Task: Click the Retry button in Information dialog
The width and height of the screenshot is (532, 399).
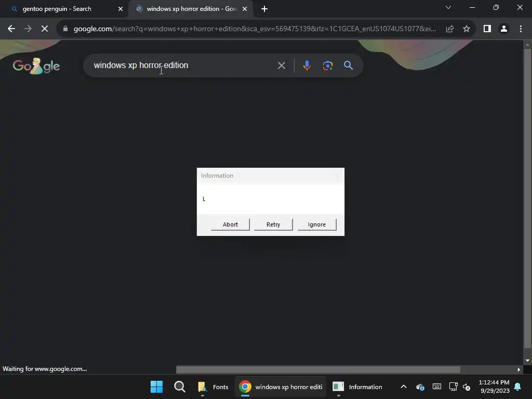Action: 273,224
